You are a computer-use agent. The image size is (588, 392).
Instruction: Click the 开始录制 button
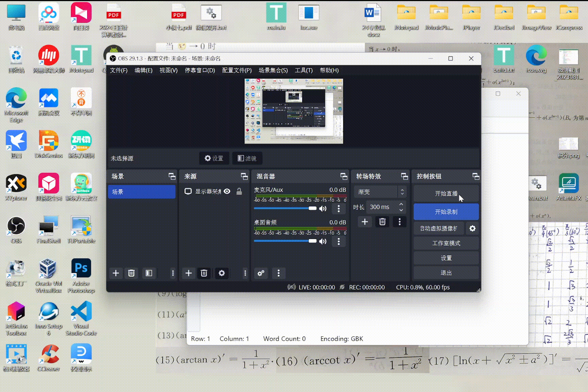446,212
